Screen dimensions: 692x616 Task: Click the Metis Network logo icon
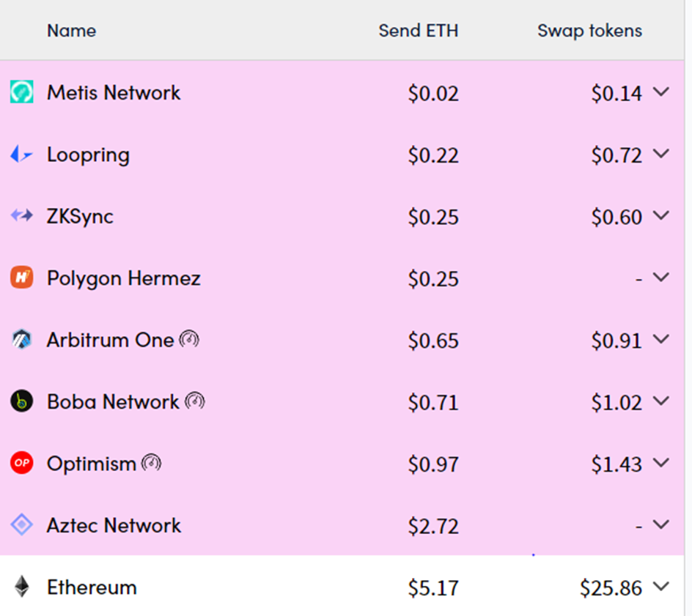tap(22, 92)
